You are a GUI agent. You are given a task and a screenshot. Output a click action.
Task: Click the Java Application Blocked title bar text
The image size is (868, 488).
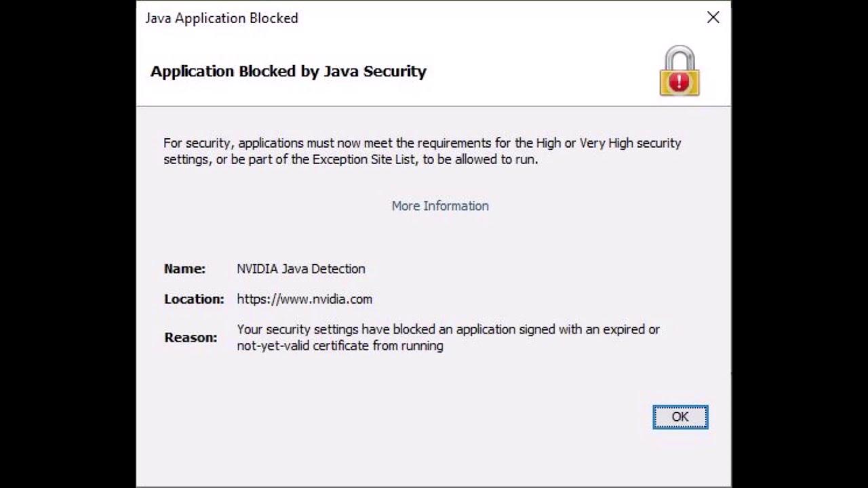pyautogui.click(x=222, y=18)
